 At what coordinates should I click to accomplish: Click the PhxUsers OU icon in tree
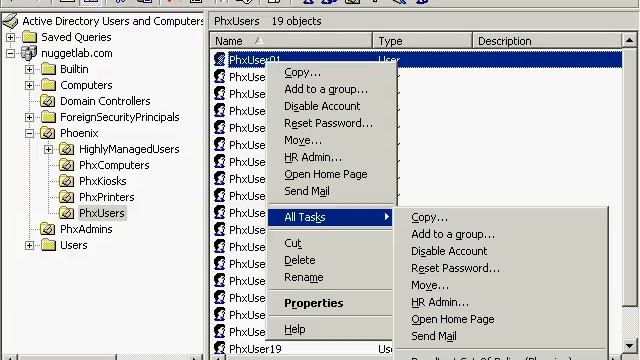tap(67, 213)
